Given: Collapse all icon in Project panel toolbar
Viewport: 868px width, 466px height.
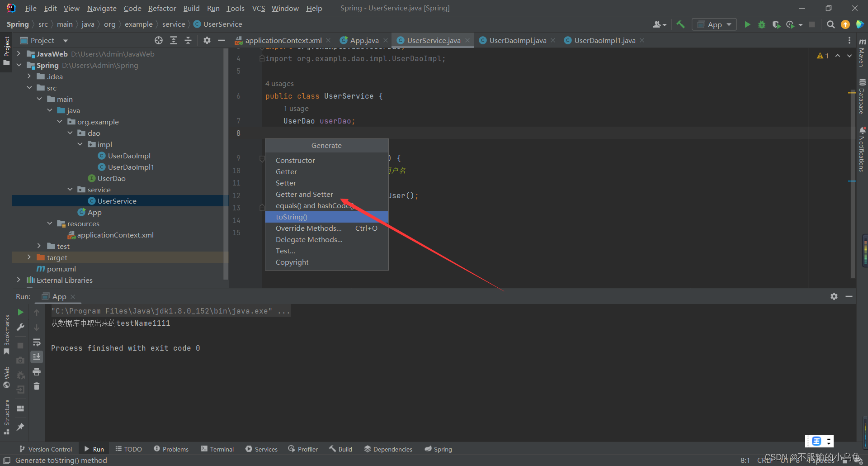Looking at the screenshot, I should (188, 40).
